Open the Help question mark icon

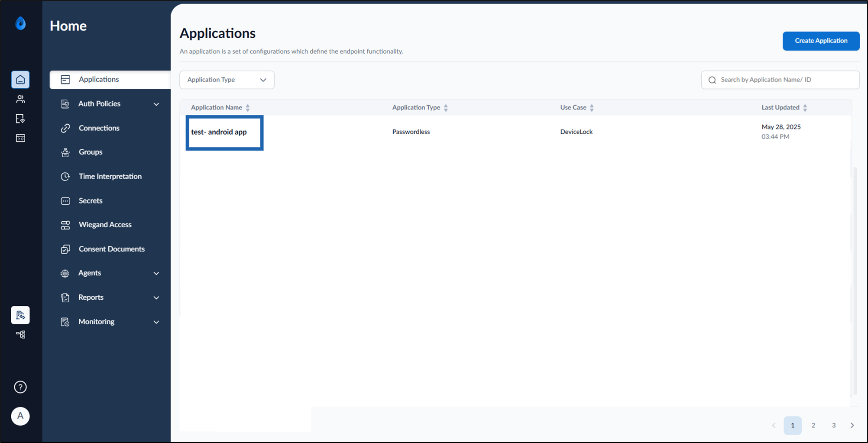[20, 387]
